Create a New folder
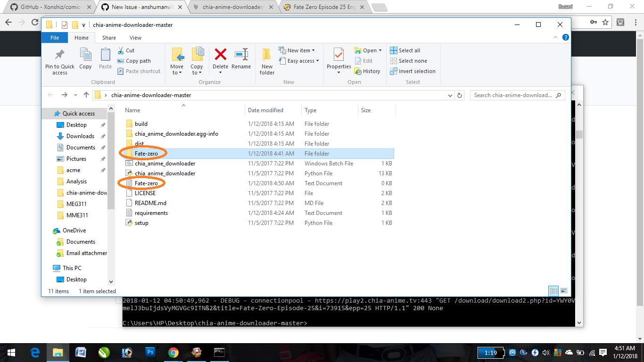Image resolution: width=644 pixels, height=362 pixels. [266, 60]
